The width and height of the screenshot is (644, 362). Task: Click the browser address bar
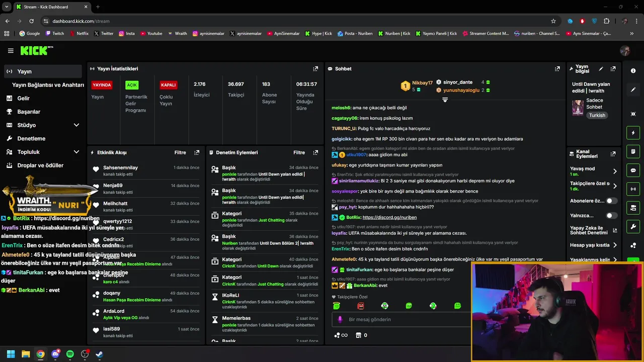297,21
